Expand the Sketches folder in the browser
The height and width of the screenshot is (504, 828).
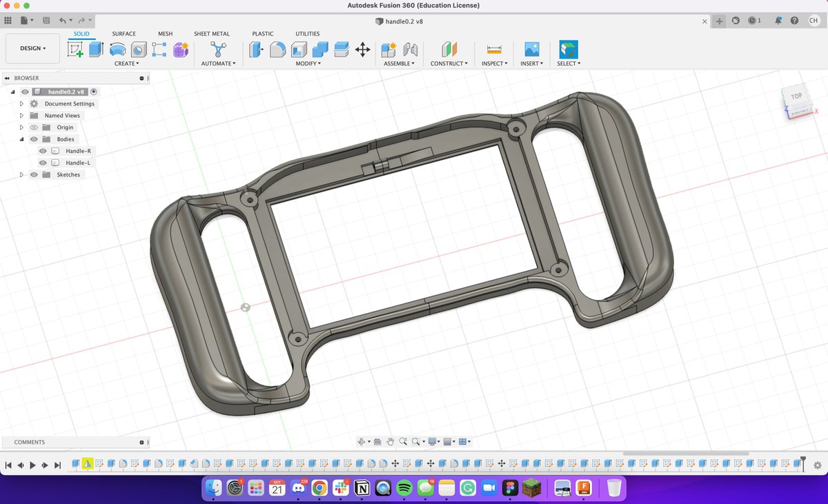tap(21, 174)
